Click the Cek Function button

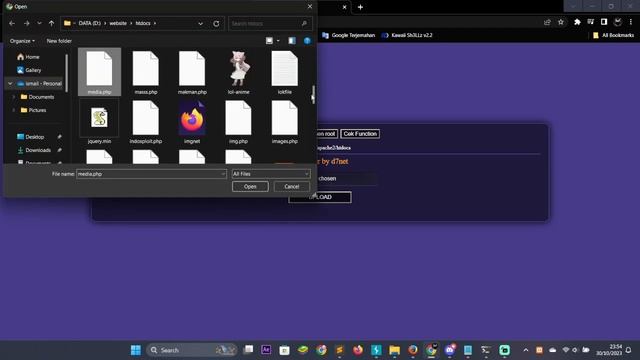(x=360, y=134)
